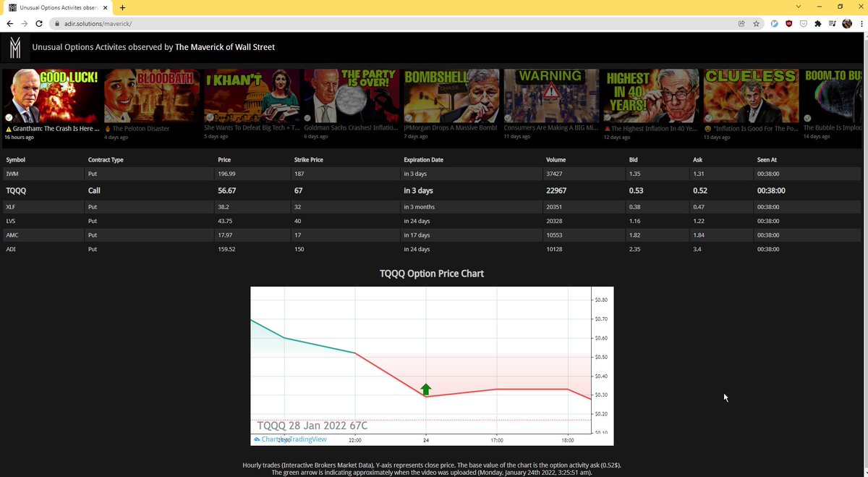Click 'Goldman Sachs Crashes! Inflatio...' title link
The width and height of the screenshot is (868, 477).
(351, 127)
